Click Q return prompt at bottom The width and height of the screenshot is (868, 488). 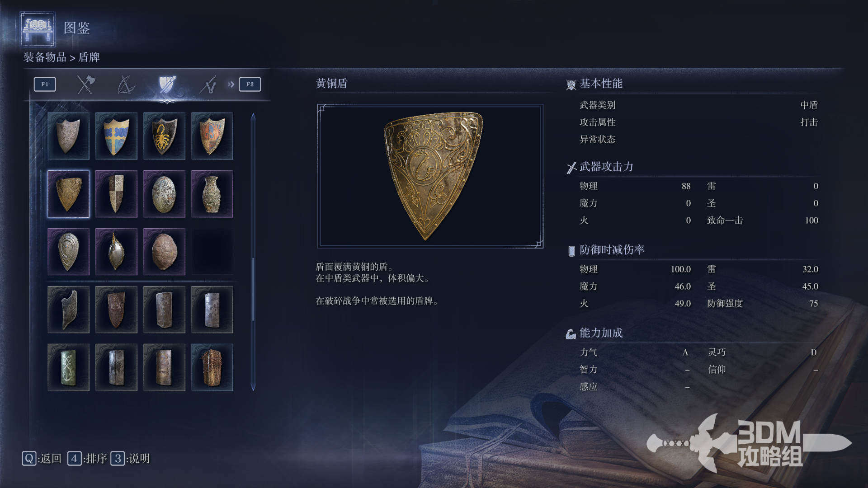click(42, 459)
